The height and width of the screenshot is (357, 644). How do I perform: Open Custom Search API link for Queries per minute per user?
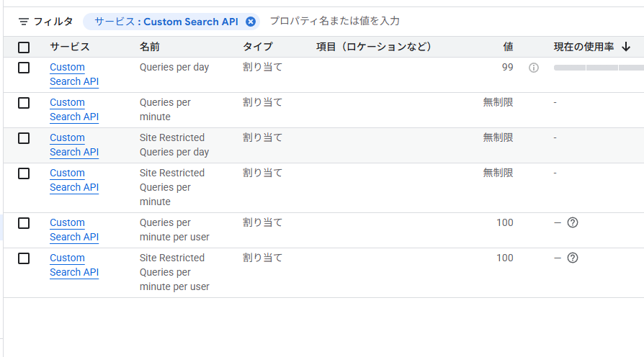point(74,230)
